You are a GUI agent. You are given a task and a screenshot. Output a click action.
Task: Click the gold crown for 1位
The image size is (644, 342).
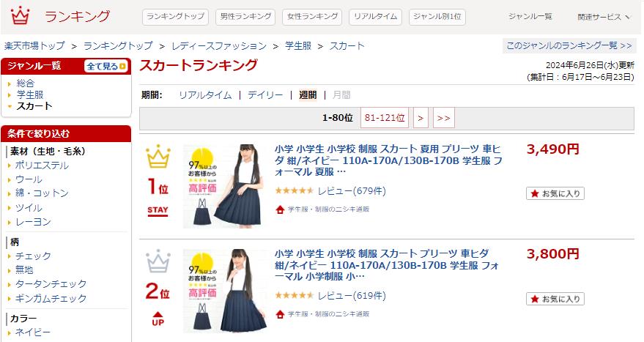coord(158,157)
